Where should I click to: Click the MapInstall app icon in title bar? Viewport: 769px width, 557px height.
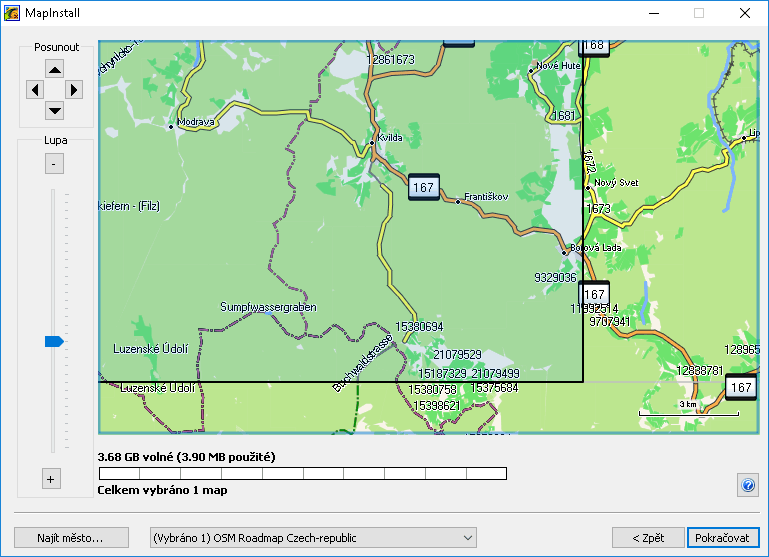click(13, 13)
